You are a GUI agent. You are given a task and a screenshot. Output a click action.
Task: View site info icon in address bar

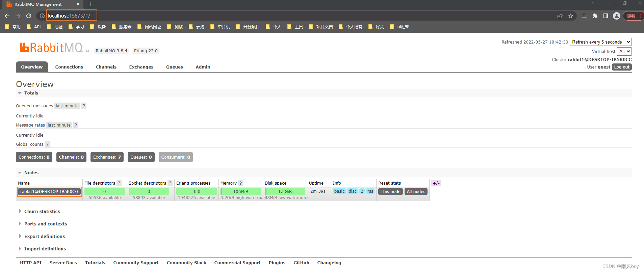(x=42, y=16)
